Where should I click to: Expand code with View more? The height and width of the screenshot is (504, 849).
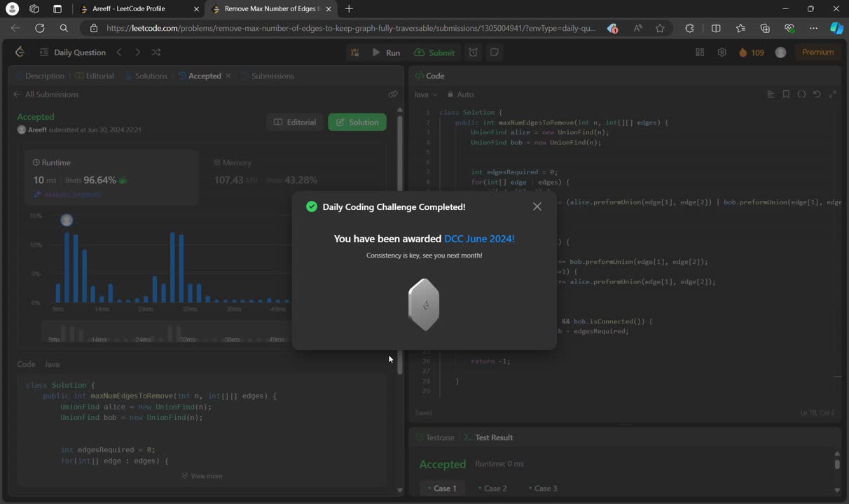(202, 476)
